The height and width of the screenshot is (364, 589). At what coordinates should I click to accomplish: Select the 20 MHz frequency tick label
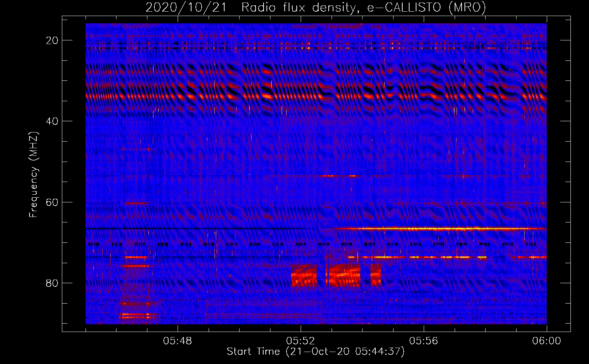[x=52, y=40]
